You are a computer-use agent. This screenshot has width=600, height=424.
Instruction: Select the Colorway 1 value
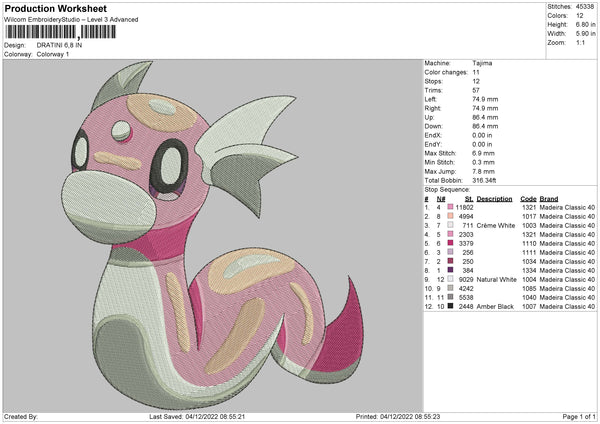(x=53, y=54)
